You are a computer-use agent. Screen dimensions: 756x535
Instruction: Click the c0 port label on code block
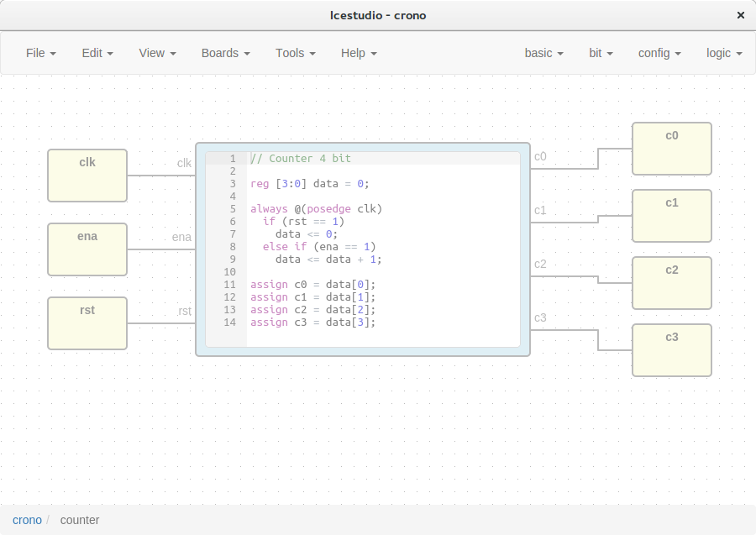click(x=540, y=156)
